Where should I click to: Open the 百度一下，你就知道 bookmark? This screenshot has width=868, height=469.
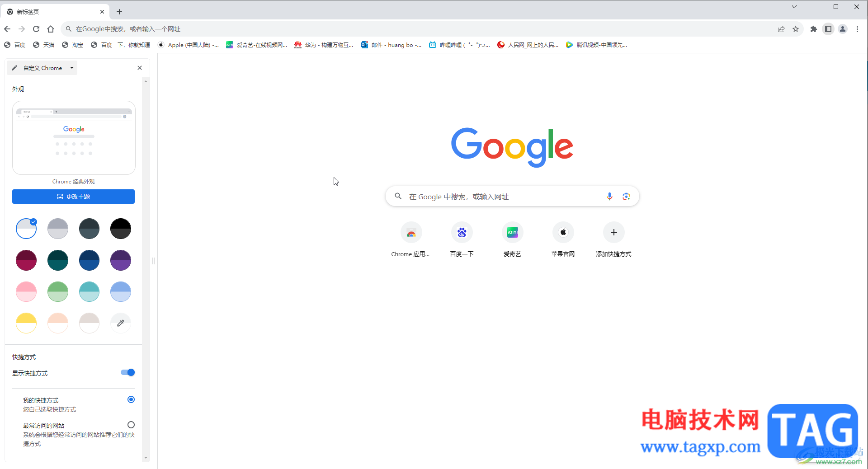[121, 45]
